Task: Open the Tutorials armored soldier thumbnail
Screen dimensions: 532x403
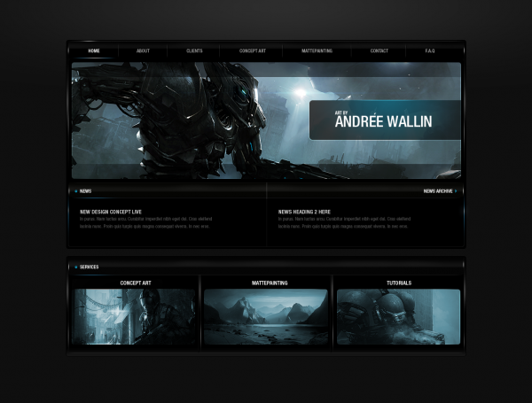Action: 399,316
